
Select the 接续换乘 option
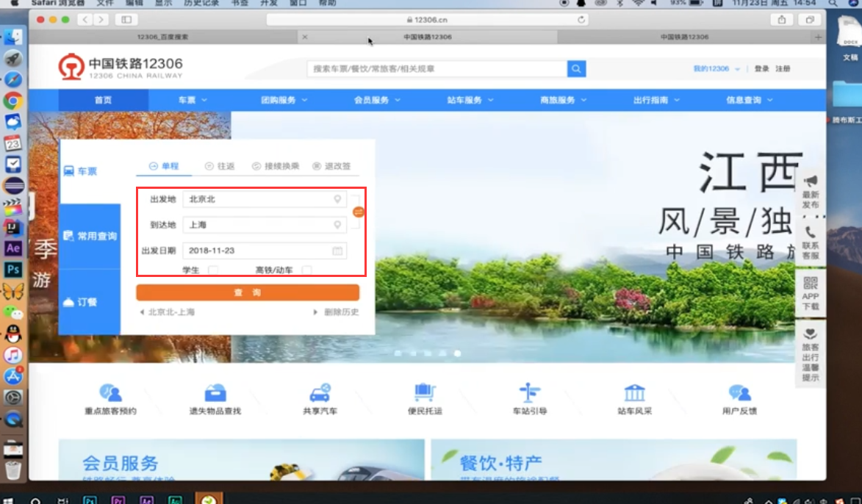pyautogui.click(x=276, y=166)
